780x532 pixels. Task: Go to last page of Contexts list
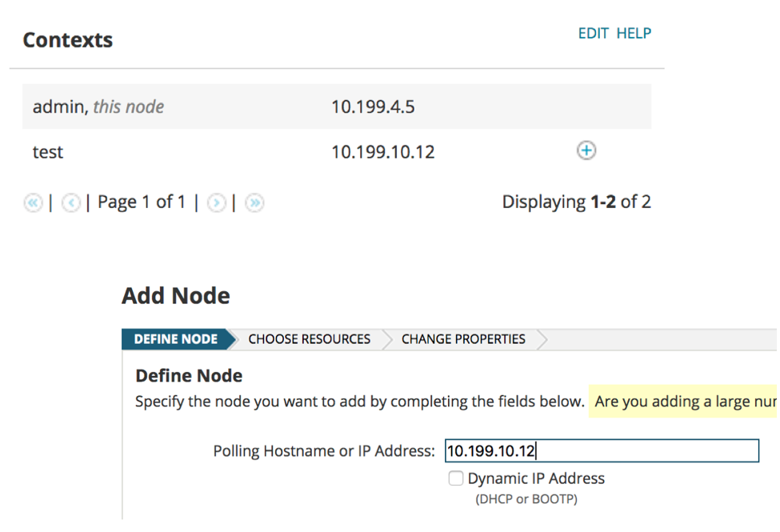[x=254, y=202]
